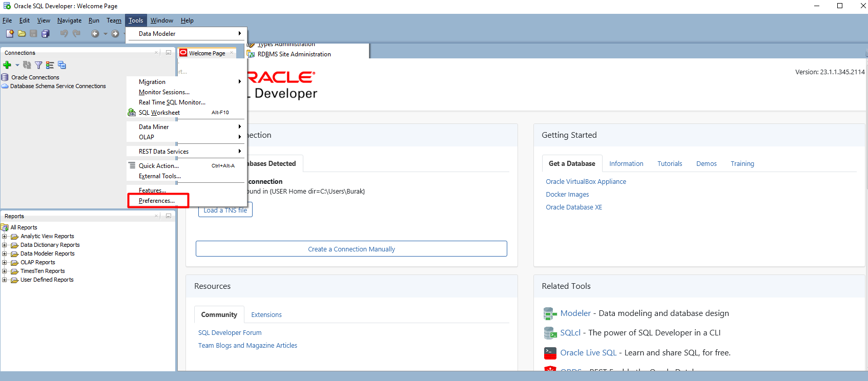Open the Oracle VirtualBox Appliance link
The image size is (868, 381).
(x=586, y=182)
